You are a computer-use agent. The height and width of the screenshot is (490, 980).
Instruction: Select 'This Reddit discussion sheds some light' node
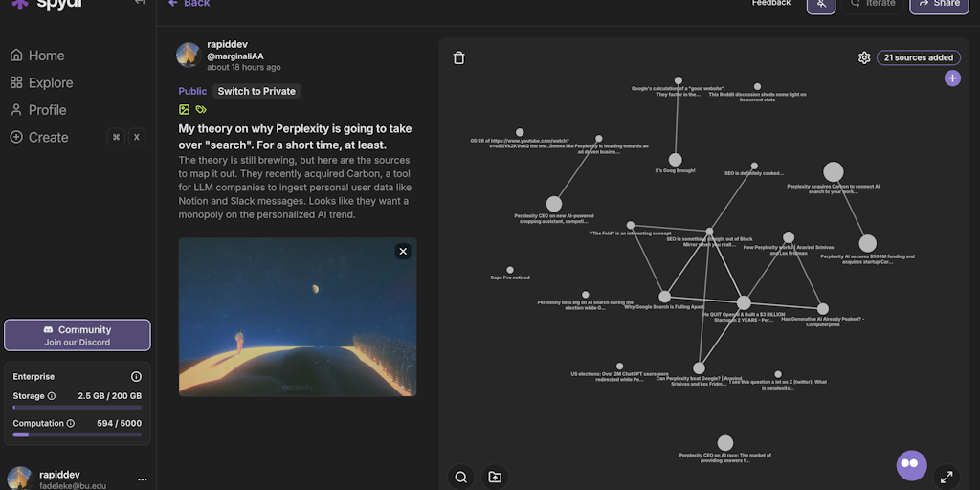[x=757, y=87]
